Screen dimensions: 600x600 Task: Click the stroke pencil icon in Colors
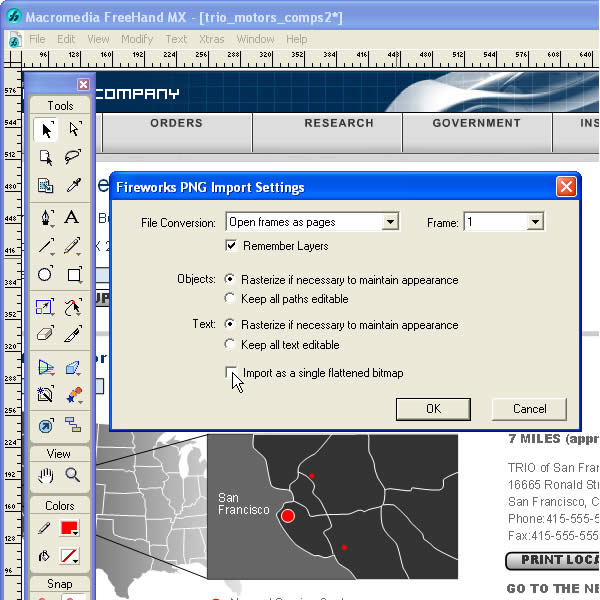tap(44, 528)
